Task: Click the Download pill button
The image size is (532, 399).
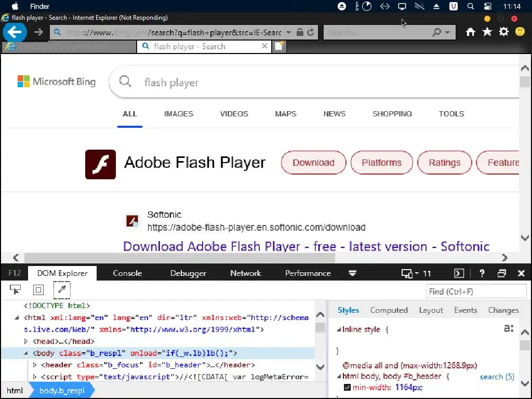Action: point(313,163)
